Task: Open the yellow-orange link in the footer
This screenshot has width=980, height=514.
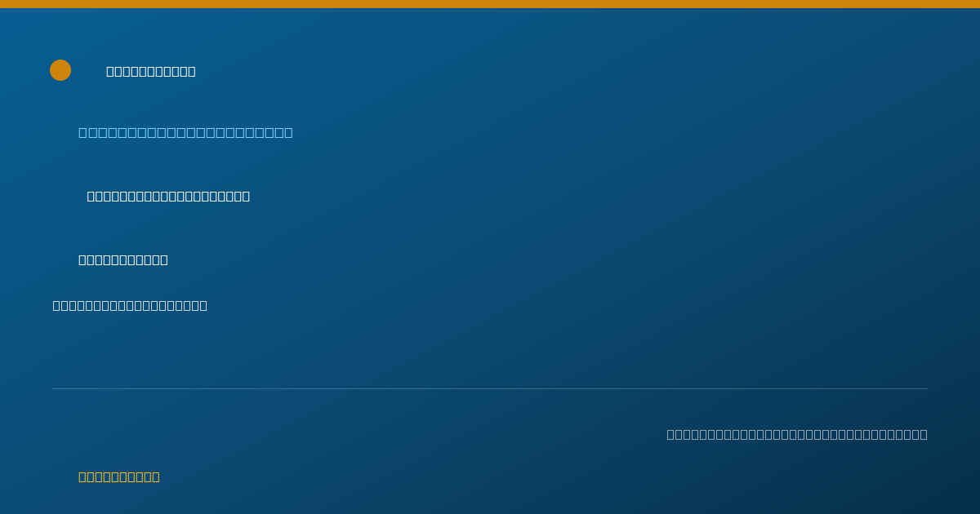Action: (x=119, y=476)
